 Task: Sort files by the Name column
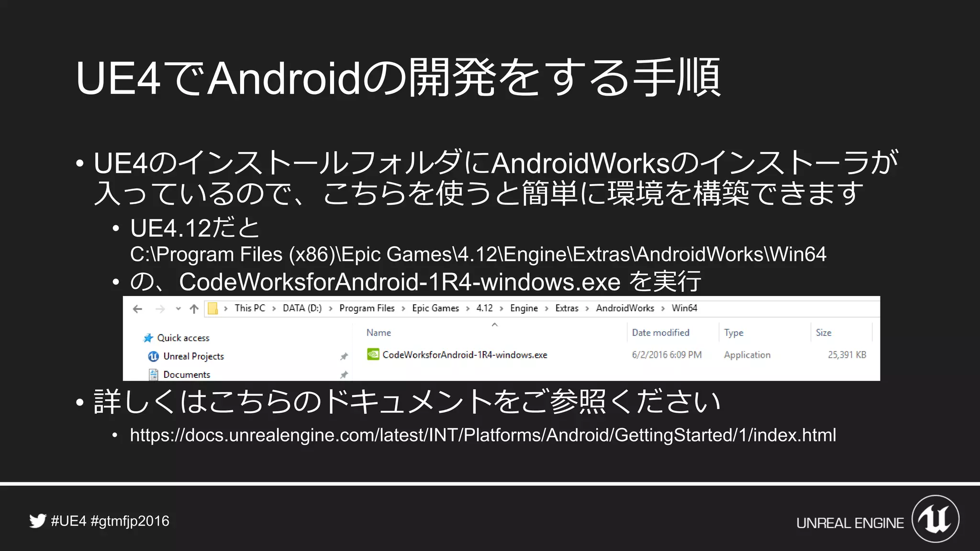tap(379, 332)
